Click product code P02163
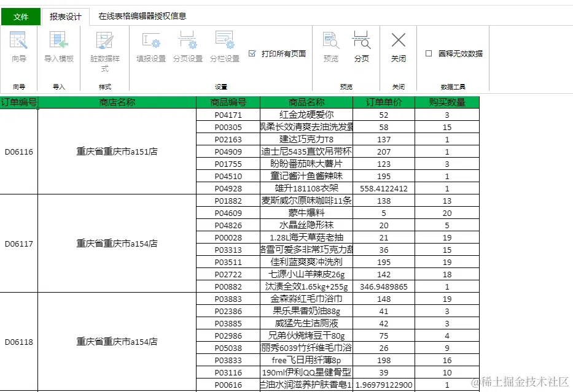Image resolution: width=573 pixels, height=392 pixels. [x=228, y=139]
